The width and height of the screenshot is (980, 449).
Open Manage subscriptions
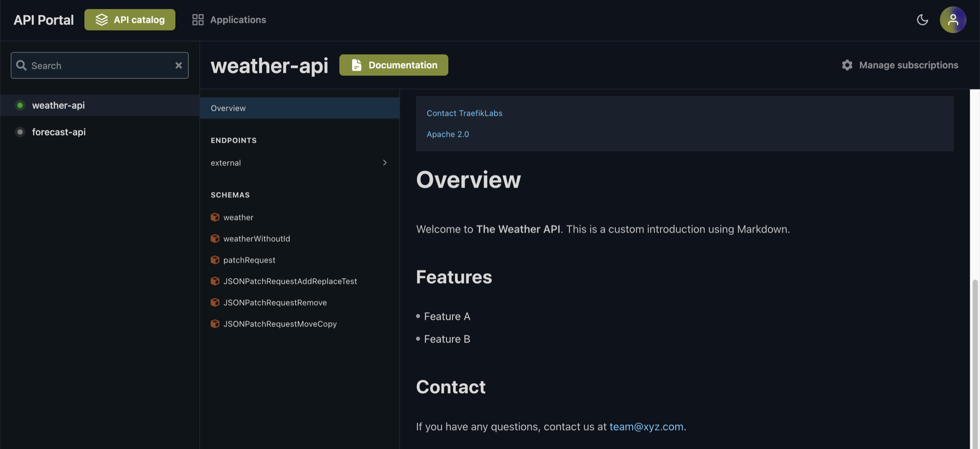(x=900, y=65)
